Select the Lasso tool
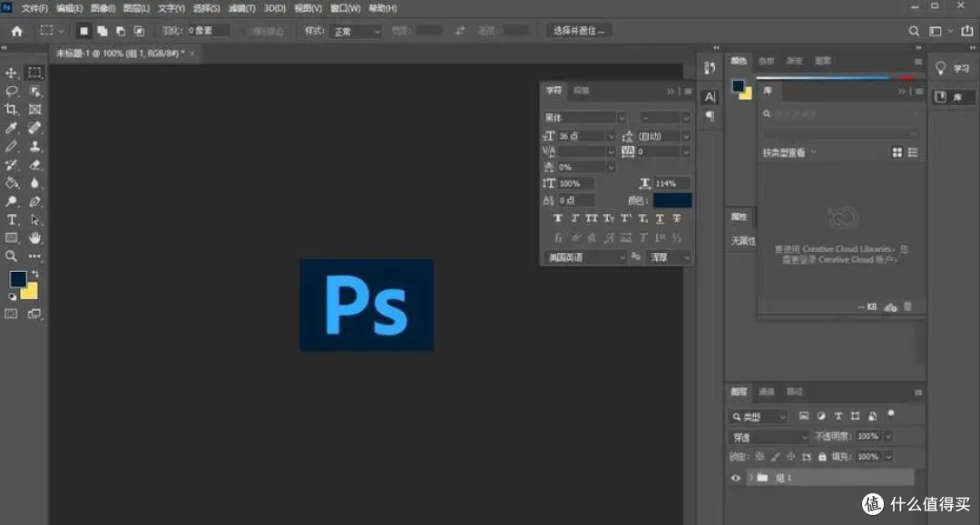Image resolution: width=980 pixels, height=525 pixels. tap(11, 92)
